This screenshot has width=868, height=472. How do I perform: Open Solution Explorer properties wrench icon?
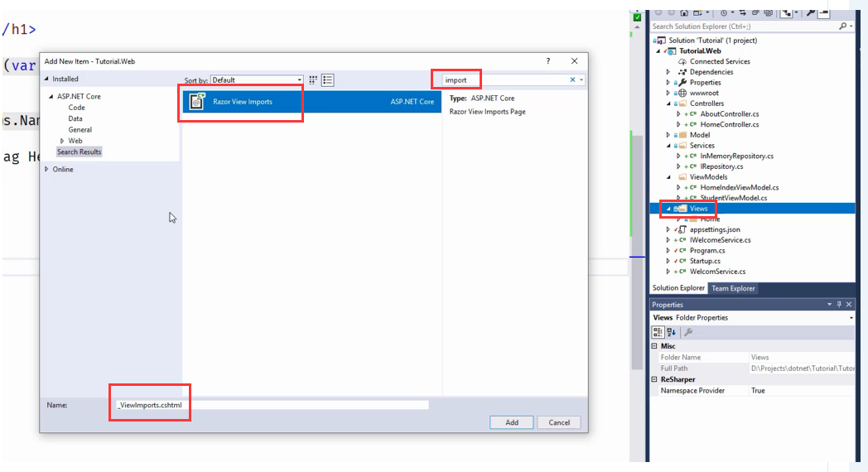point(810,12)
